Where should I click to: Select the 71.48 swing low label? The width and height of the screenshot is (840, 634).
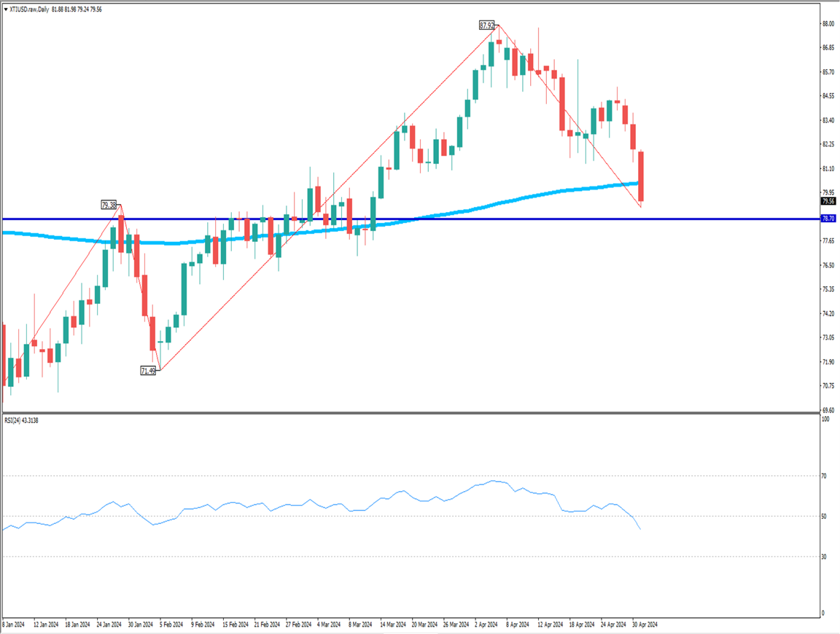[147, 371]
